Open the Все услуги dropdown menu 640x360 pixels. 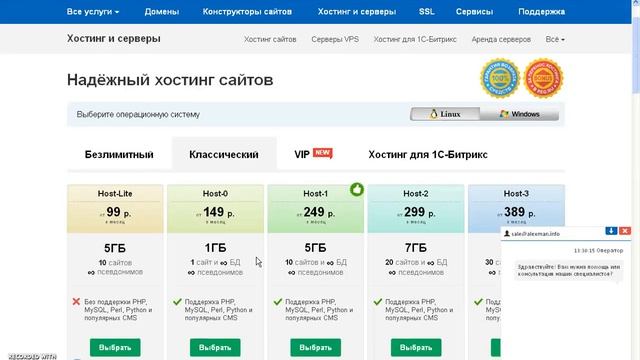click(93, 11)
